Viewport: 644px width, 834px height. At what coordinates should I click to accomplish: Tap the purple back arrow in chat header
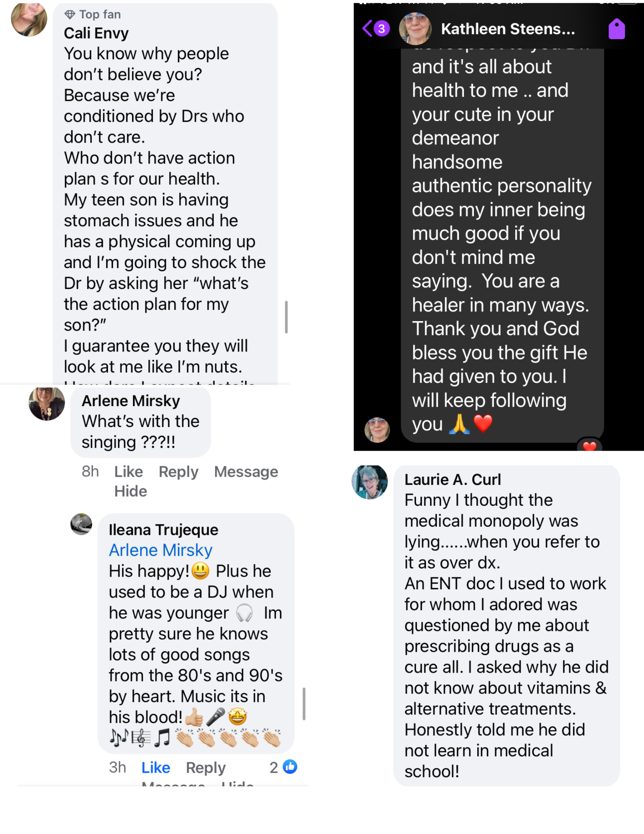click(368, 29)
